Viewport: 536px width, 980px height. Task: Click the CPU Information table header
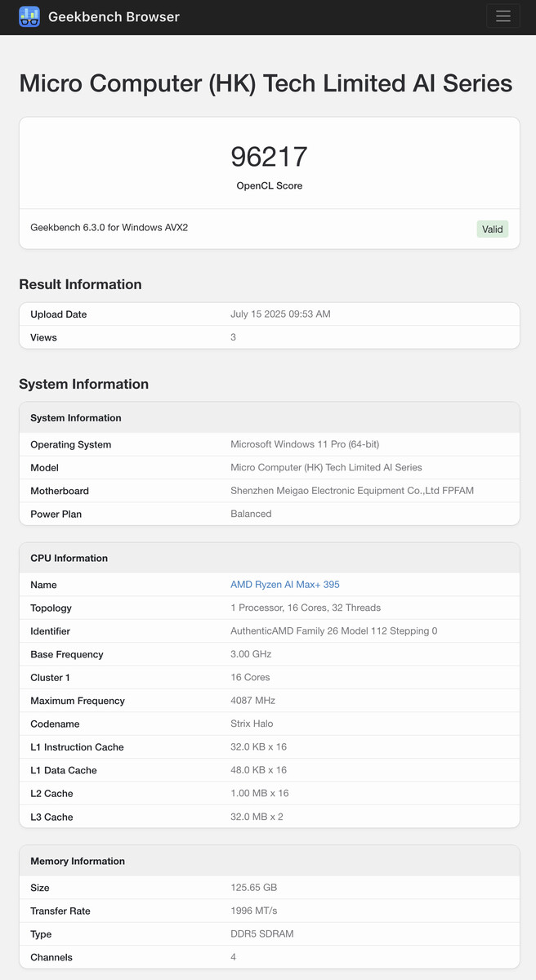[270, 558]
